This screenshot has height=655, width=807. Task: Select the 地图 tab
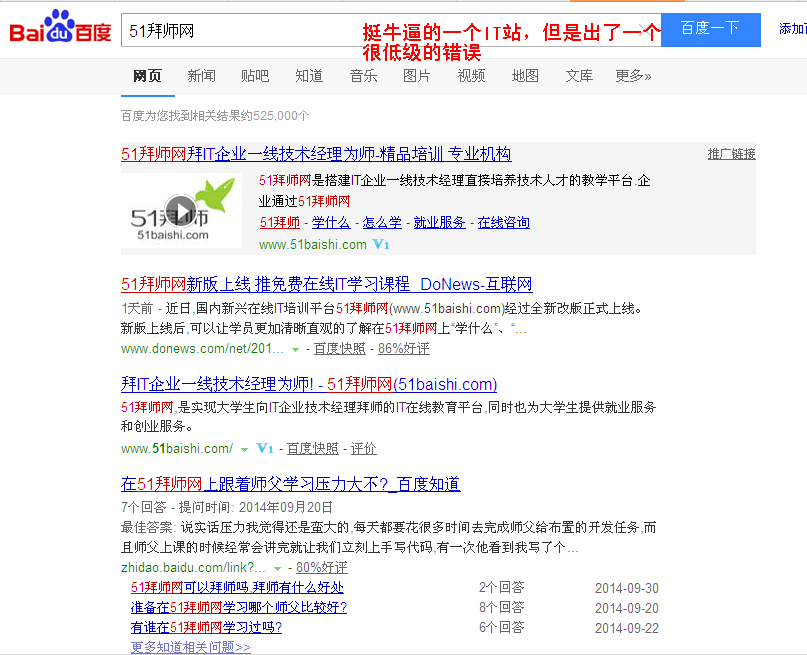pyautogui.click(x=524, y=76)
